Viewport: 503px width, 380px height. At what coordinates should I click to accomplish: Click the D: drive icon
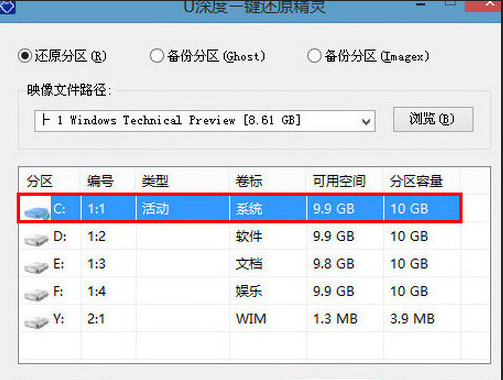click(x=36, y=239)
